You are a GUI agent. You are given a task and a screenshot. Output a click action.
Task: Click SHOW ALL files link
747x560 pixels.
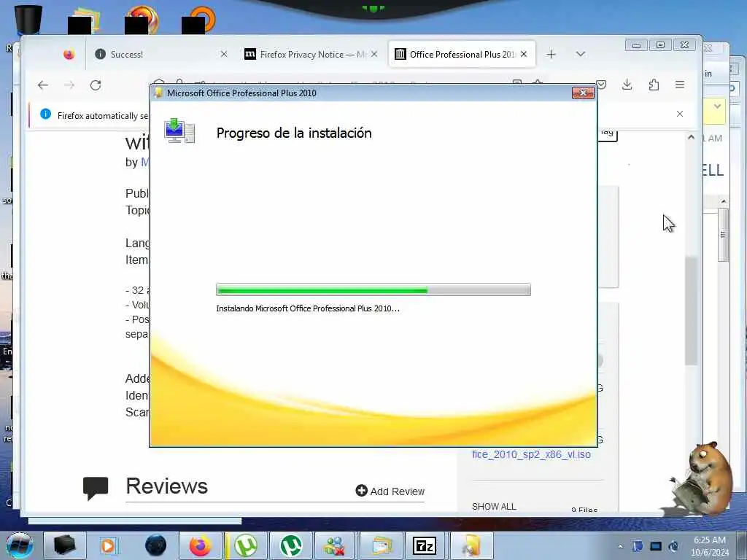[x=494, y=507]
